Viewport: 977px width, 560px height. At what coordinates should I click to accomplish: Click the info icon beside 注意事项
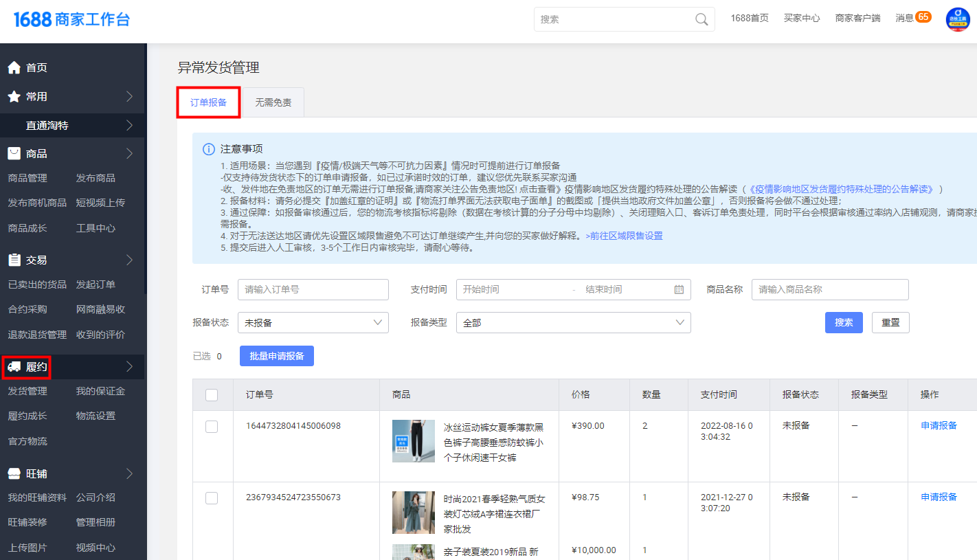tap(209, 149)
